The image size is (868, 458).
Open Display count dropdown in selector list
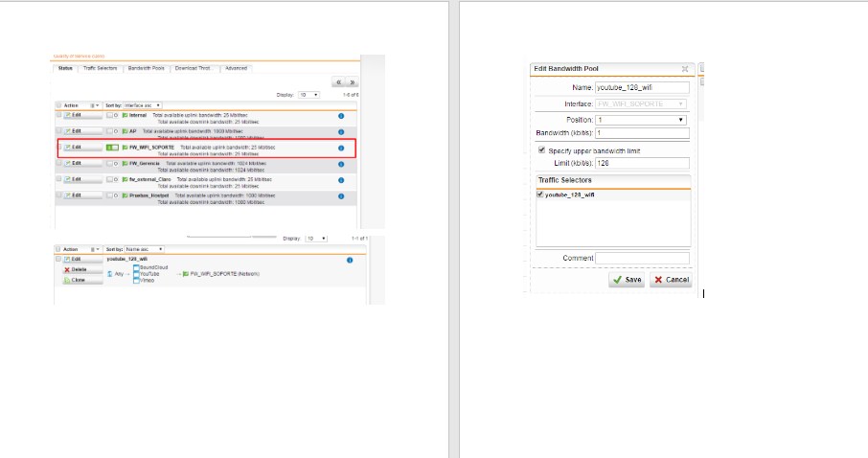316,239
